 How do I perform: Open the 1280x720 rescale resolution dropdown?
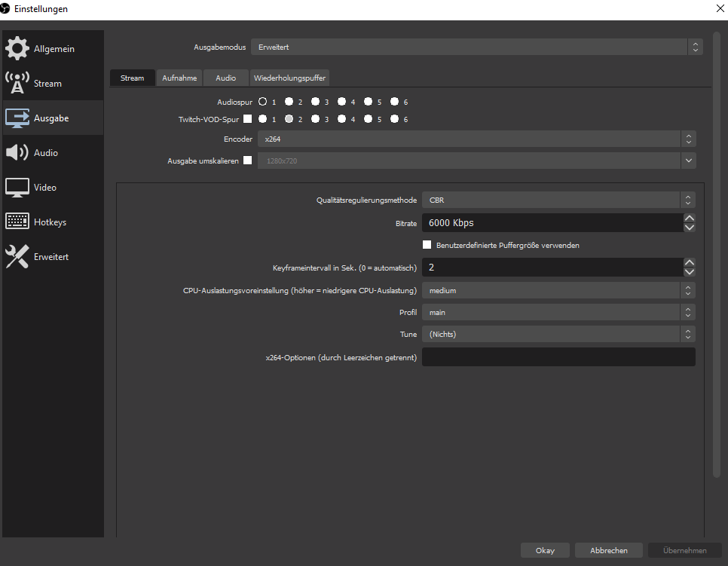[477, 161]
